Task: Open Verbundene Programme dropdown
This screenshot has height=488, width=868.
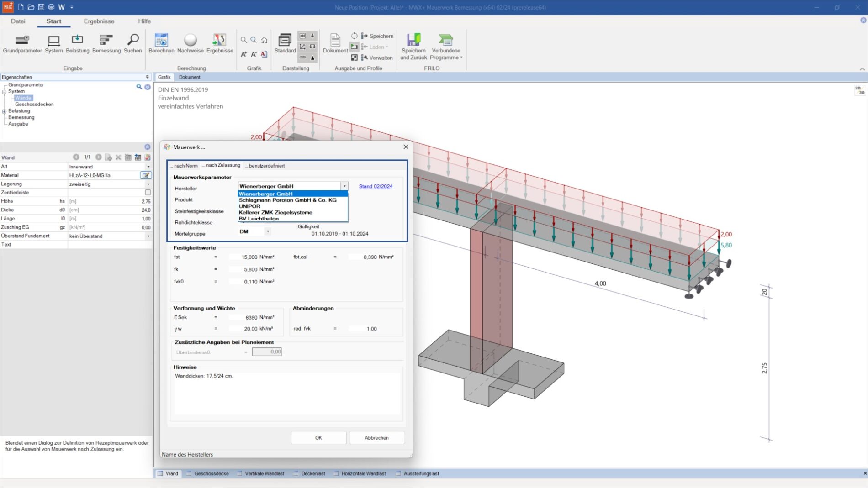Action: point(446,47)
